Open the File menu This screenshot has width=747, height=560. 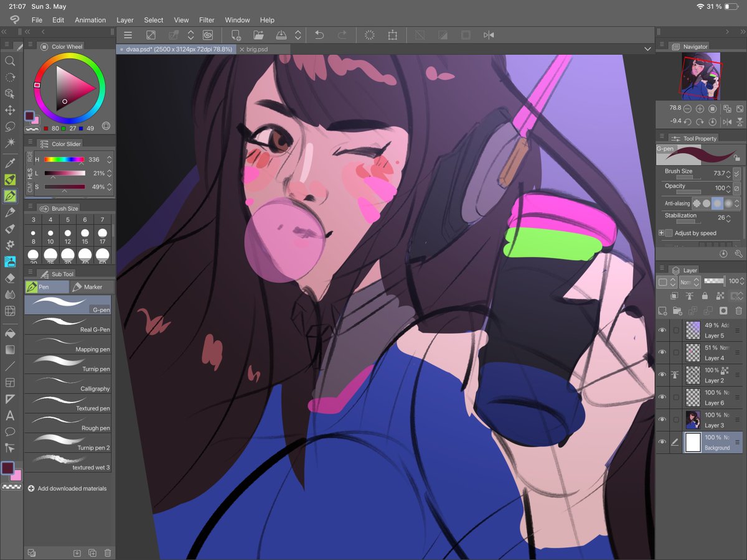pyautogui.click(x=37, y=20)
